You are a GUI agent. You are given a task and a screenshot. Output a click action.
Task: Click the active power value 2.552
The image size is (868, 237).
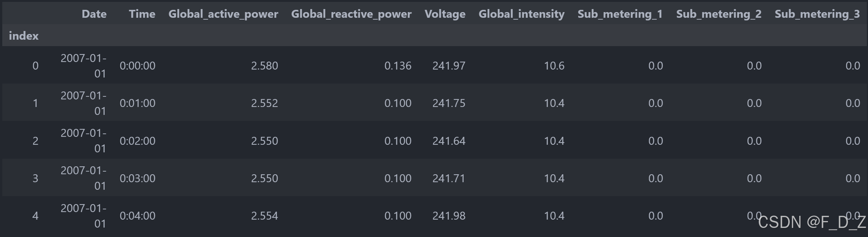[x=265, y=103]
